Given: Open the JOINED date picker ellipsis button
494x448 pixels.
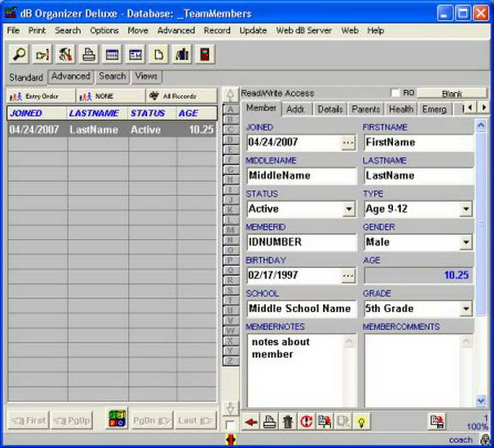Looking at the screenshot, I should point(348,143).
